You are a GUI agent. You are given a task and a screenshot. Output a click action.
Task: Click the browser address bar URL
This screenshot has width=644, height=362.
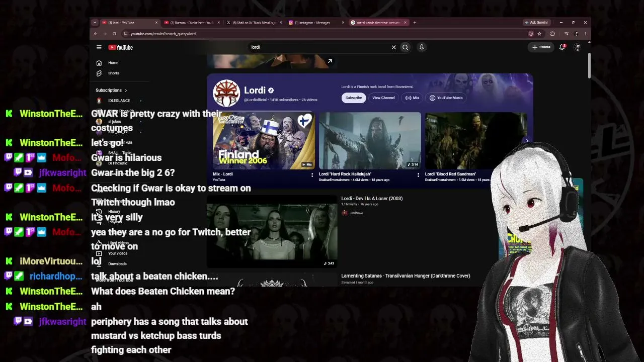(x=164, y=34)
